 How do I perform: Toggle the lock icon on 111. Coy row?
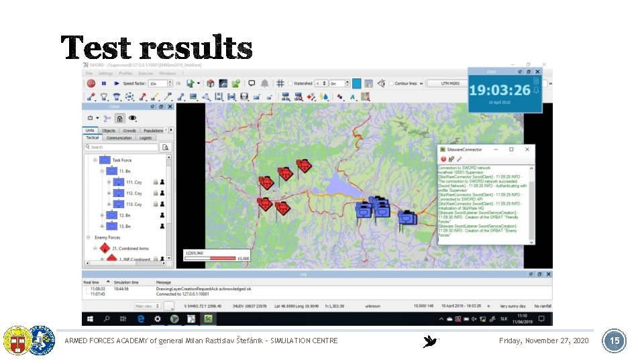point(156,182)
